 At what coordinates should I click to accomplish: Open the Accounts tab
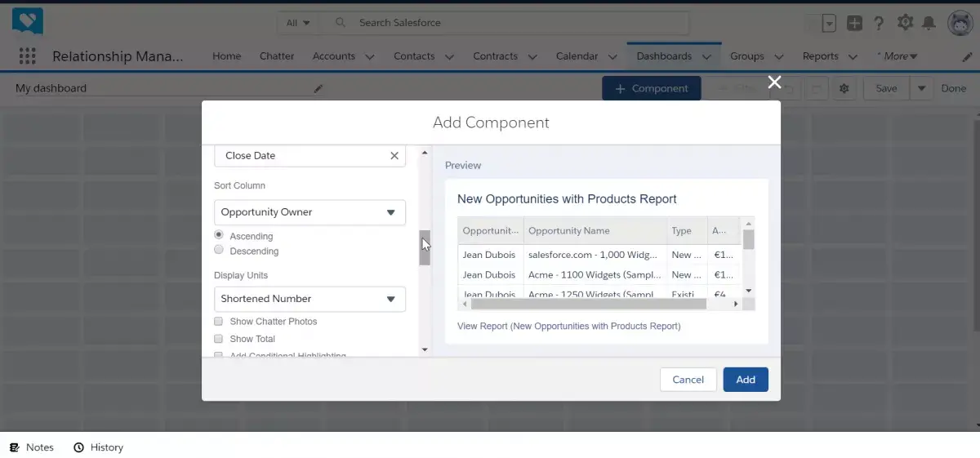coord(333,56)
